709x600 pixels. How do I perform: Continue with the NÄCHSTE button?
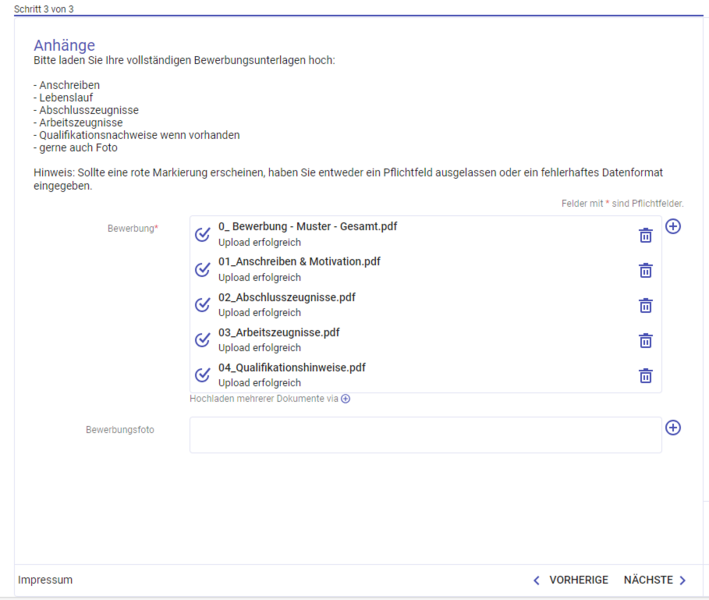click(x=655, y=580)
